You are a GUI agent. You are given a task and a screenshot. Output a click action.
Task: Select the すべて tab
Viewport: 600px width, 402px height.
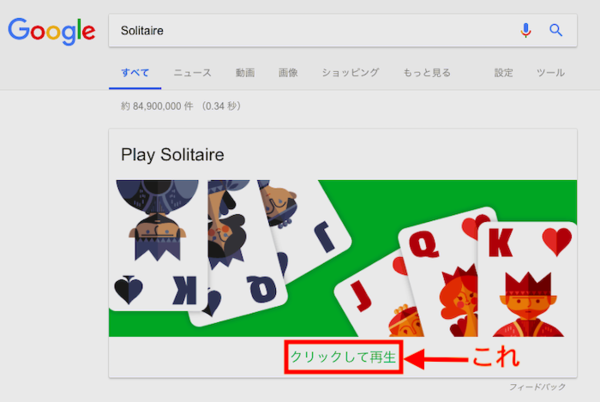tap(135, 73)
